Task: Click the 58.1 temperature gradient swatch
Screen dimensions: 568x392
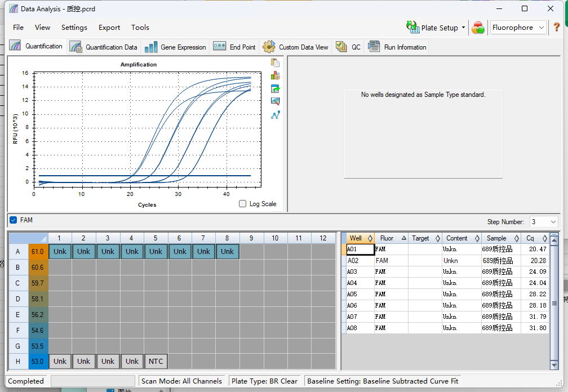Action: click(38, 299)
